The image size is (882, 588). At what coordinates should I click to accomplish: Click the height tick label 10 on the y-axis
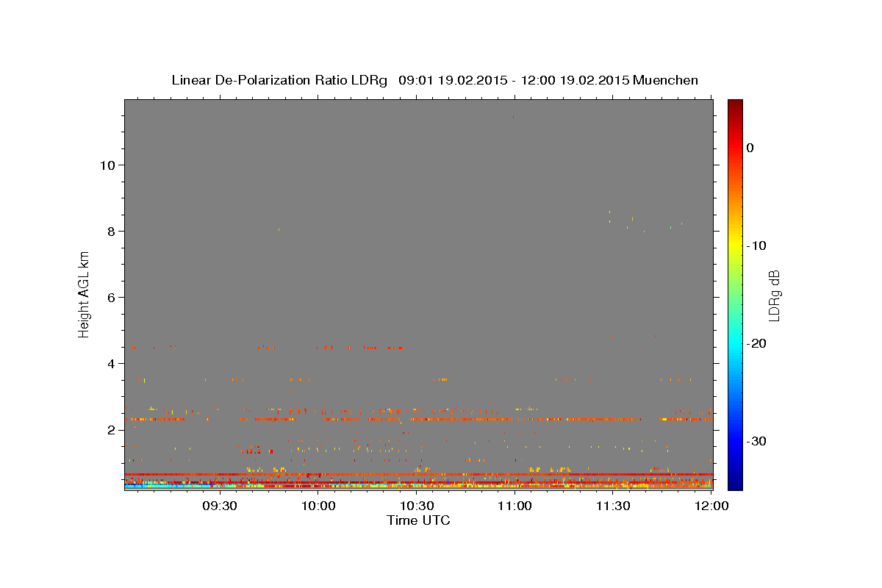pos(110,165)
